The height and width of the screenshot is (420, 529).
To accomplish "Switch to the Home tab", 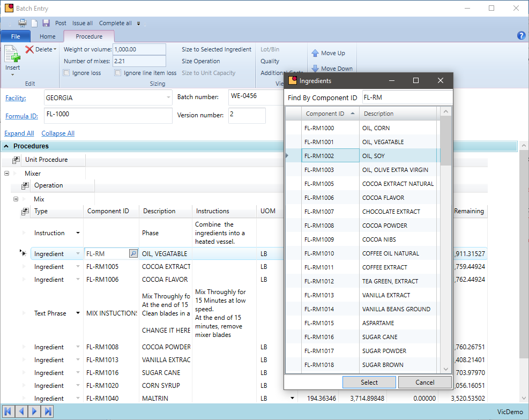I will pos(47,36).
